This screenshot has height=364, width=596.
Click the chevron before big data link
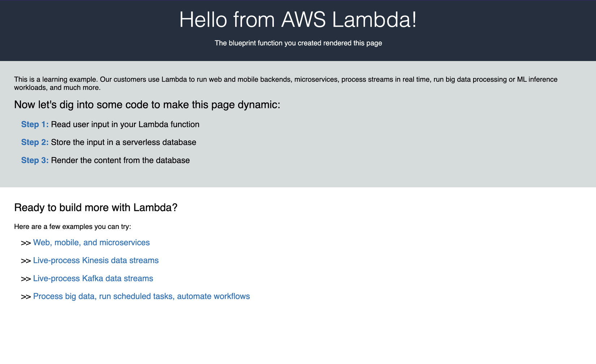[26, 297]
